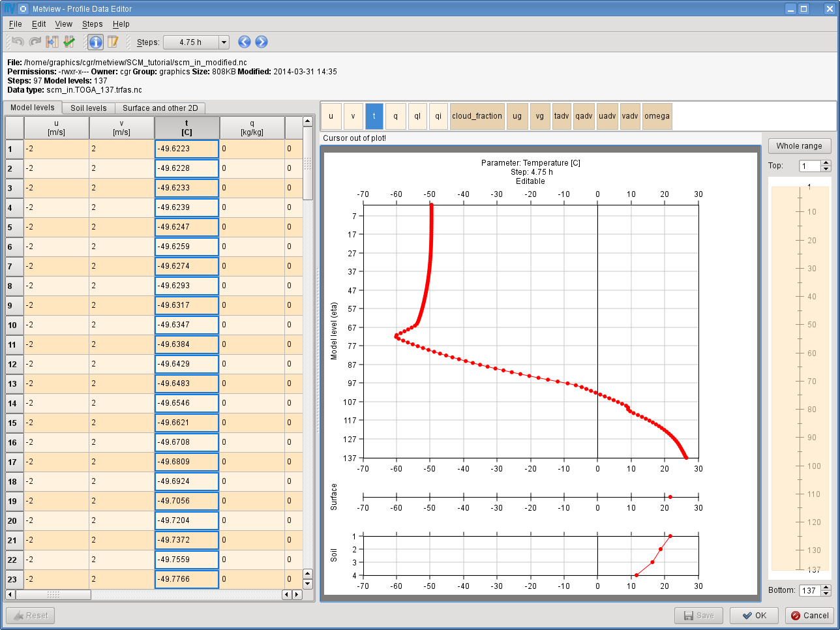Go to the next step arrow

click(262, 42)
